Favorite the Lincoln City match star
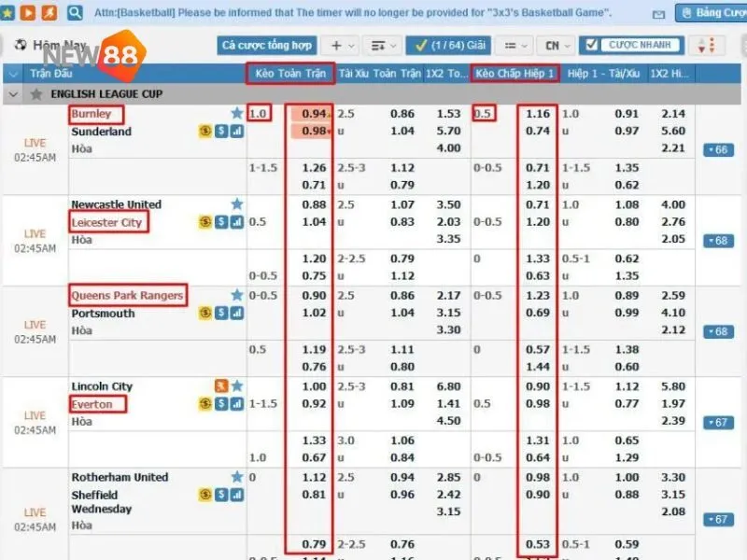 point(237,385)
